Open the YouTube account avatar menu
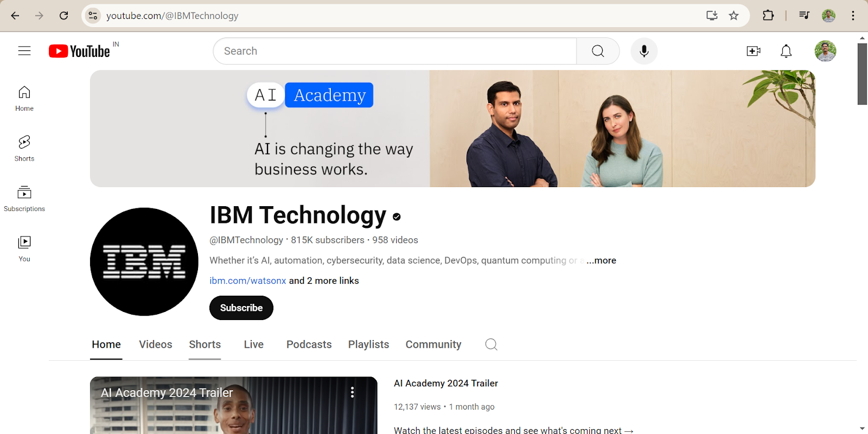The width and height of the screenshot is (868, 434). point(825,51)
